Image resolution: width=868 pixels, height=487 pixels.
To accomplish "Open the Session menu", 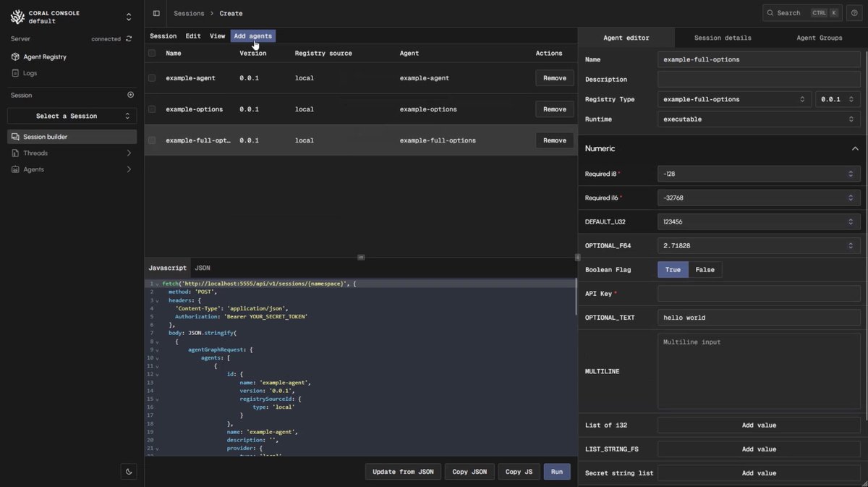I will tap(163, 36).
